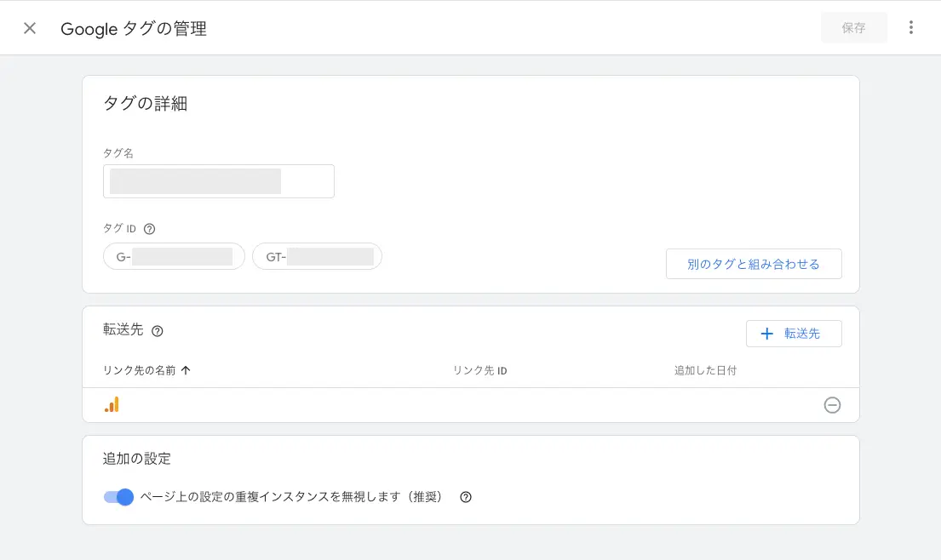Show help tooltip next to 転送先 heading
941x560 pixels.
[x=157, y=331]
